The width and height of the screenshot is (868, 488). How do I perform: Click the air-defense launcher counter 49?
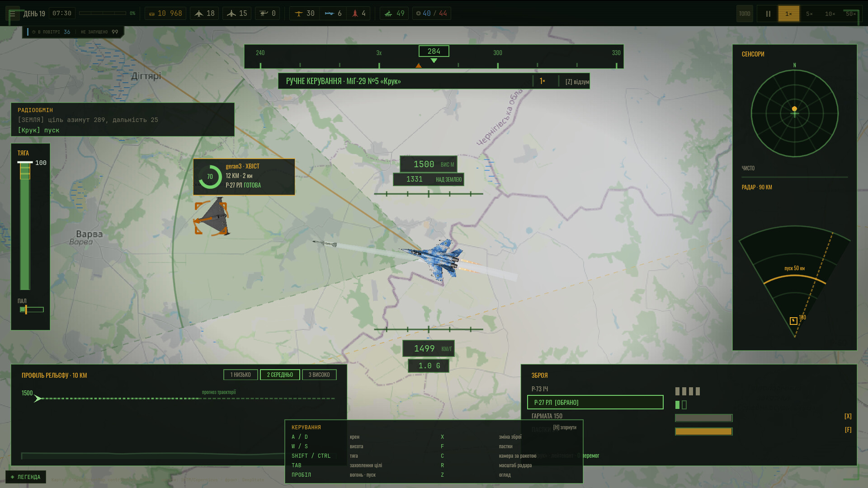coord(394,14)
